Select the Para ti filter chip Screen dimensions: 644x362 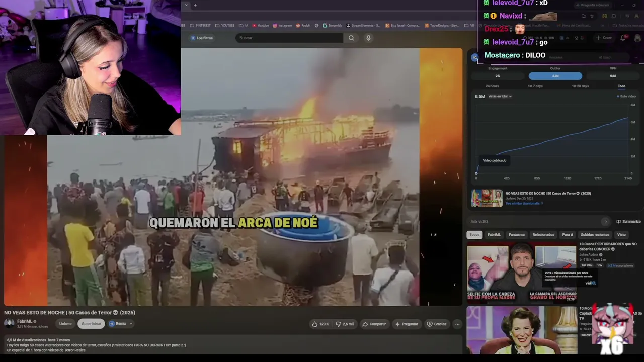point(568,235)
